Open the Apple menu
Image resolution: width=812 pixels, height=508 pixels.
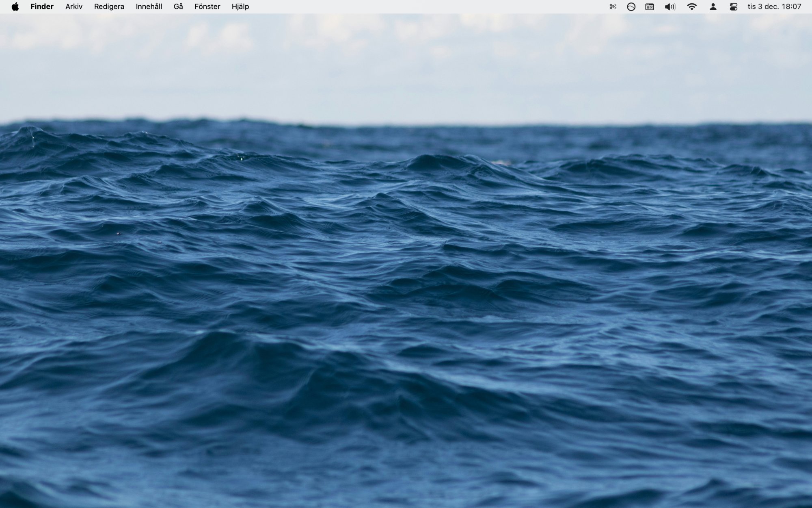click(15, 7)
